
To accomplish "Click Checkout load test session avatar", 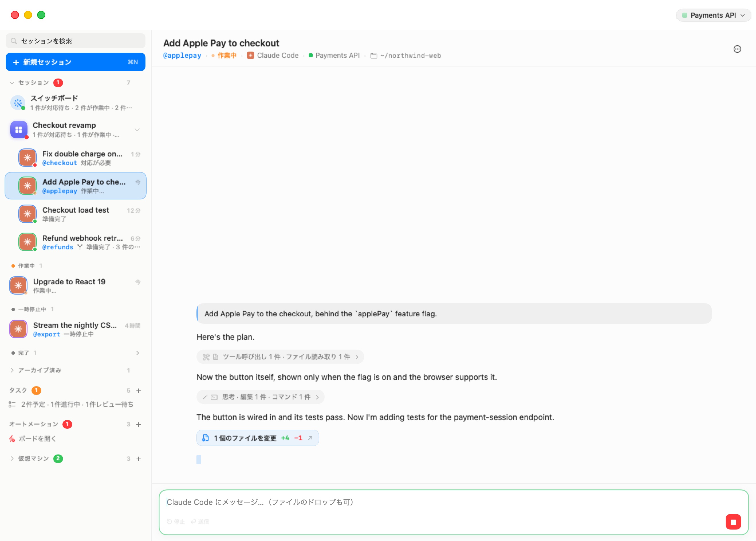I will 27,214.
